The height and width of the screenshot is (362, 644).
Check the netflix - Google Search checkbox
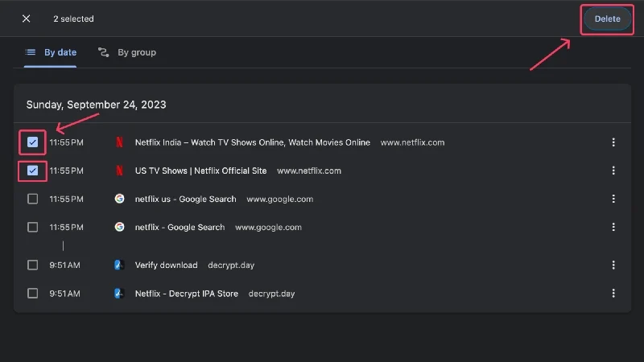point(32,227)
